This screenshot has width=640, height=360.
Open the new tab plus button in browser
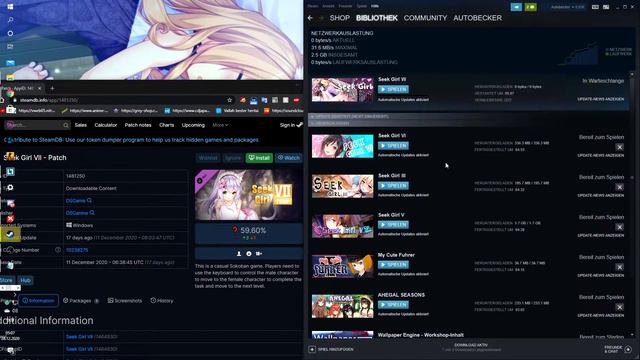[x=52, y=88]
